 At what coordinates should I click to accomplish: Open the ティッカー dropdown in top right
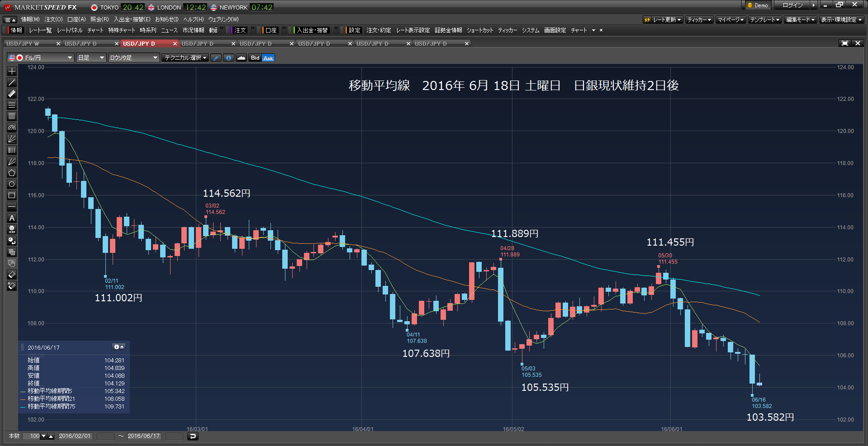699,19
